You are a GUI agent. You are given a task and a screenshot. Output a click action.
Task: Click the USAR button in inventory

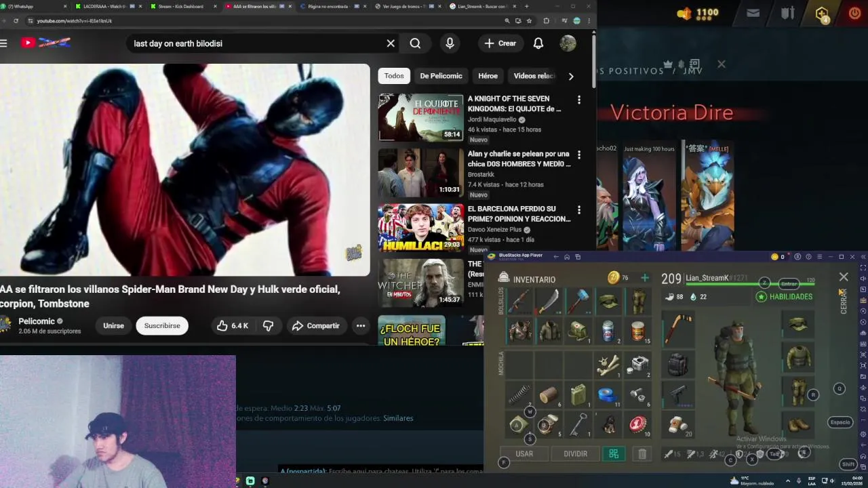[x=524, y=454]
